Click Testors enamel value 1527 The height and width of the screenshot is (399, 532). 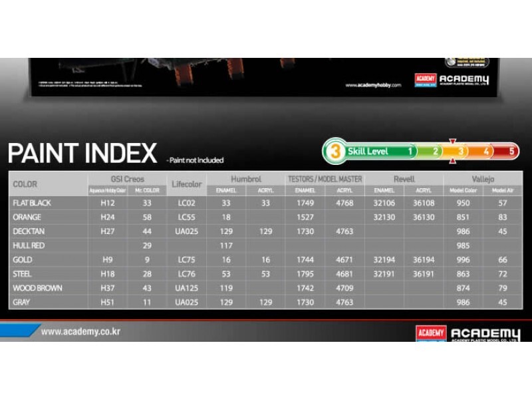point(305,217)
